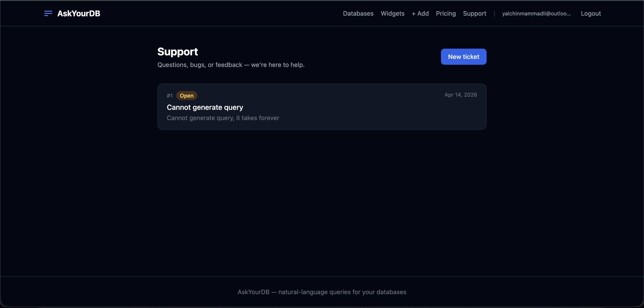The width and height of the screenshot is (644, 308).
Task: Click the Support page heading
Action: click(178, 52)
